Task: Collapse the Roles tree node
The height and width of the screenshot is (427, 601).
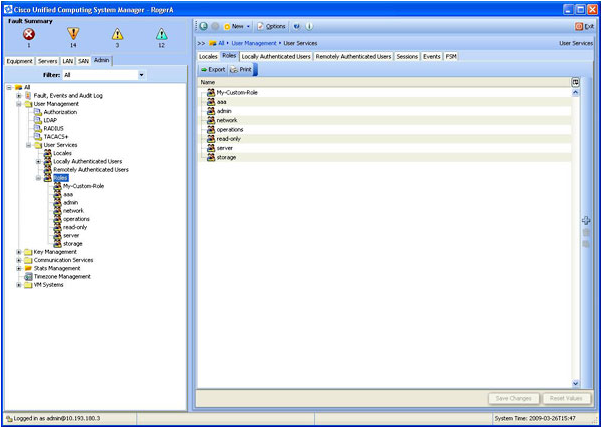Action: [38, 178]
